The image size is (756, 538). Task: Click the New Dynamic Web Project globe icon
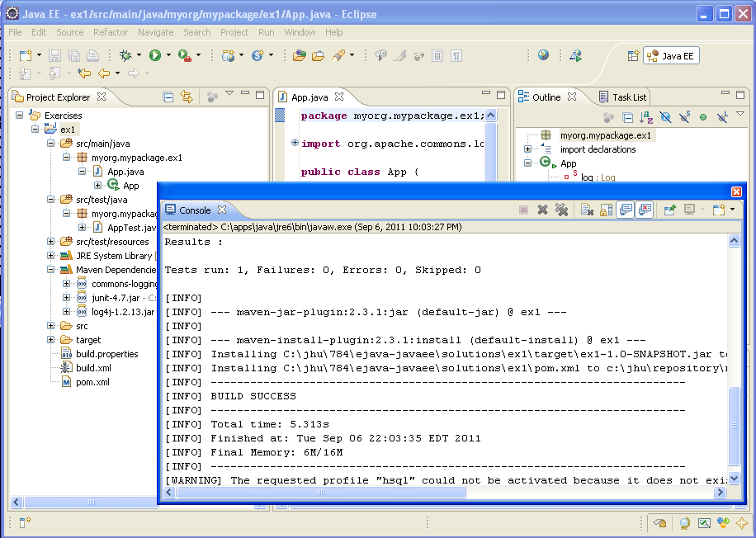click(x=228, y=55)
